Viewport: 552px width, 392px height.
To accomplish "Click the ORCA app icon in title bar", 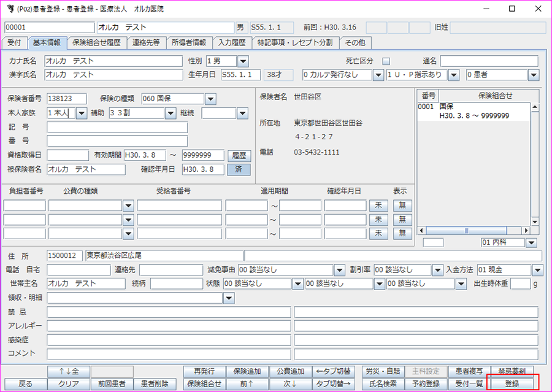I will [x=9, y=9].
